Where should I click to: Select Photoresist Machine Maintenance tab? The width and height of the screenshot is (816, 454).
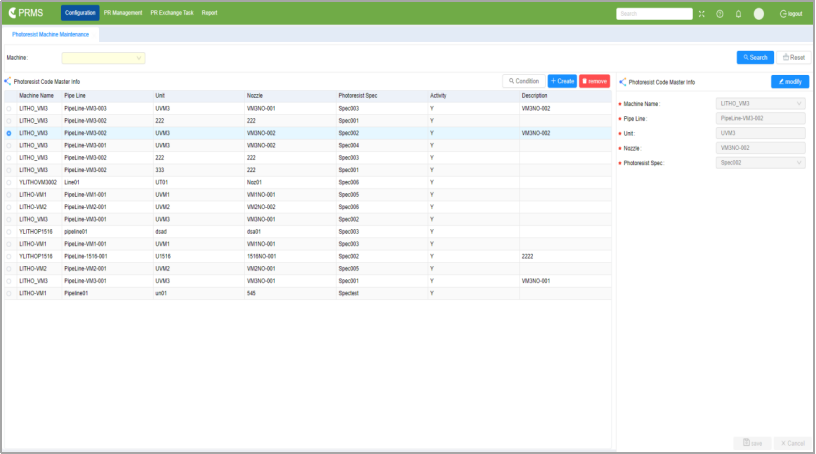pos(50,34)
